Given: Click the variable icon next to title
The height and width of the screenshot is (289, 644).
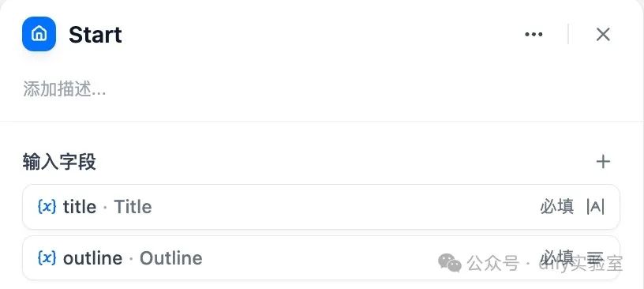Looking at the screenshot, I should pyautogui.click(x=47, y=206).
